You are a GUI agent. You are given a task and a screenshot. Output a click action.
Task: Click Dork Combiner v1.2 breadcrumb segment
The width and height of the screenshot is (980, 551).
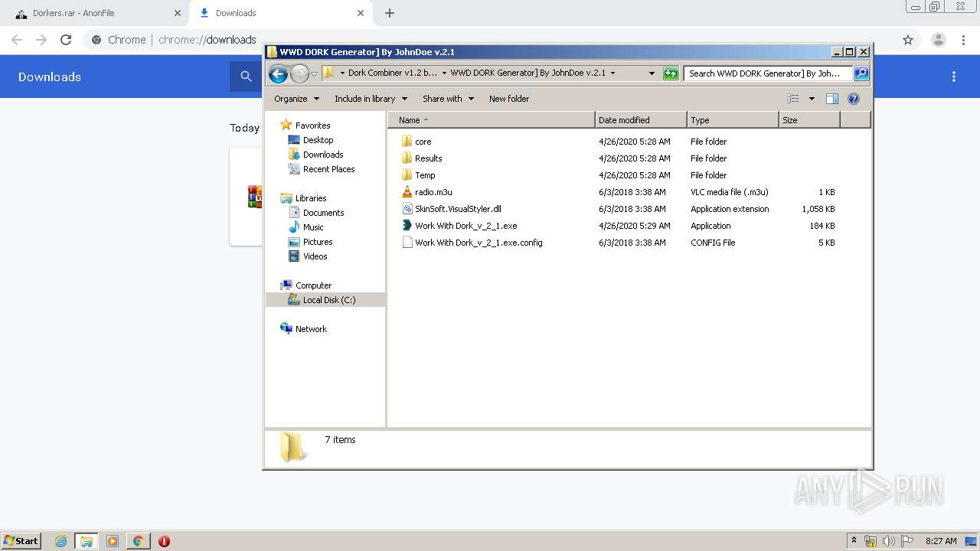(393, 73)
